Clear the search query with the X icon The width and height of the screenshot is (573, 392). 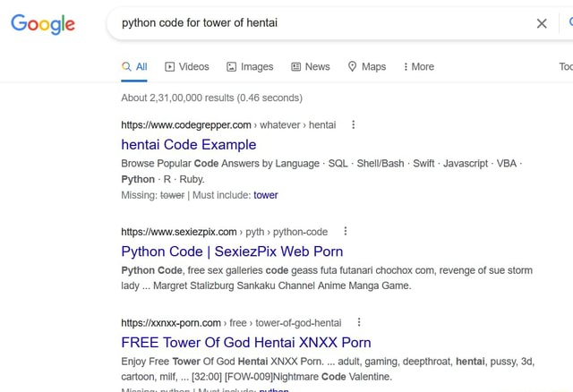(x=542, y=23)
